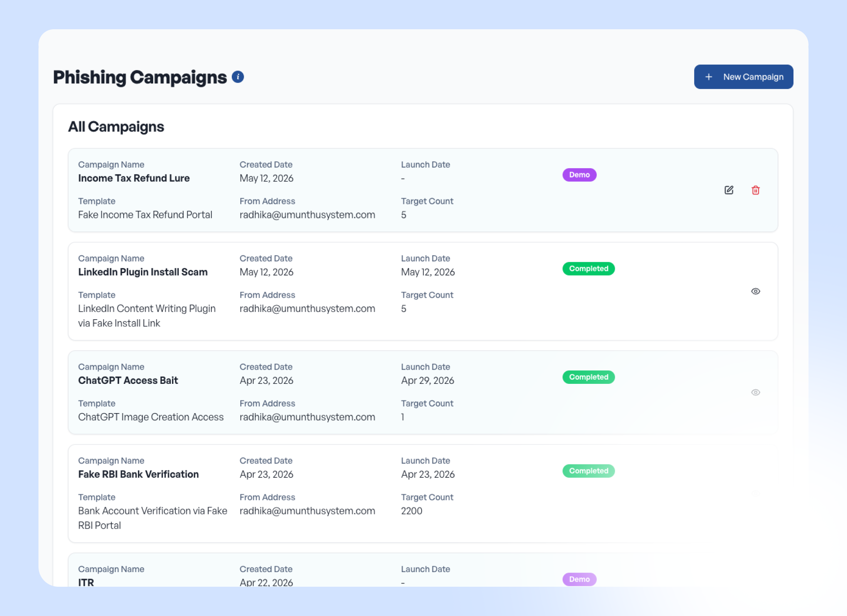Click the Demo badge on Income Tax Refund Lure

(579, 175)
